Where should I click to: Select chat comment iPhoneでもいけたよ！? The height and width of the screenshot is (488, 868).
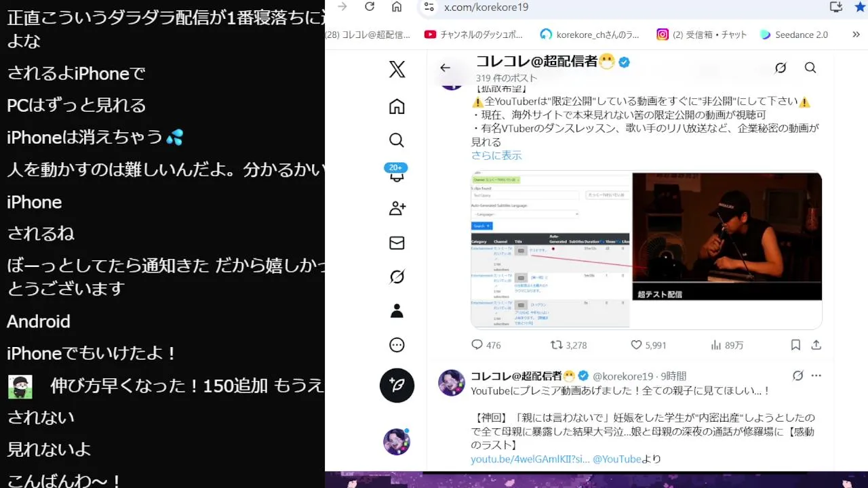[x=92, y=353]
